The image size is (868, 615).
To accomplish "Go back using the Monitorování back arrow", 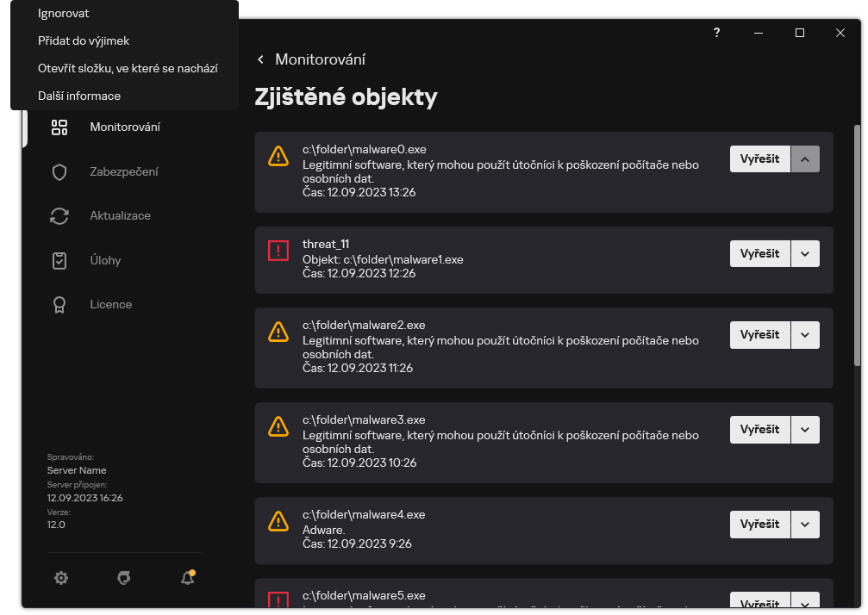I will point(260,60).
